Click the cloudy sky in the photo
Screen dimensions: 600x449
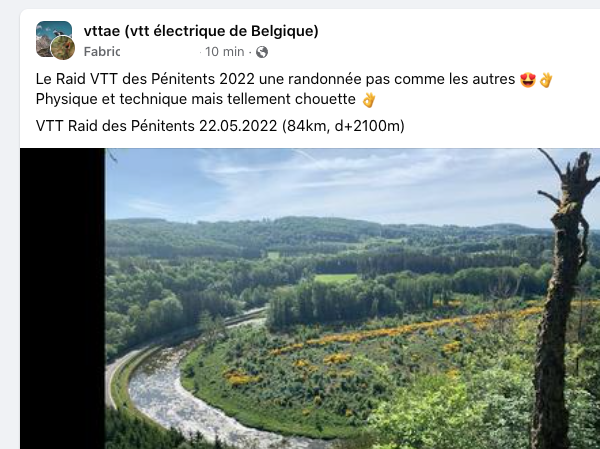pos(329,184)
